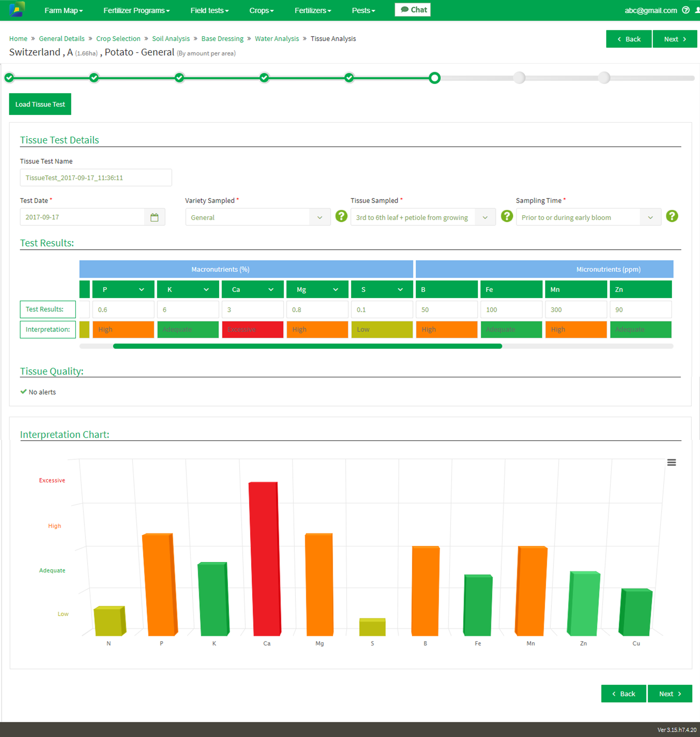Image resolution: width=700 pixels, height=737 pixels.
Task: Open the Fertilizers menu
Action: pos(313,11)
